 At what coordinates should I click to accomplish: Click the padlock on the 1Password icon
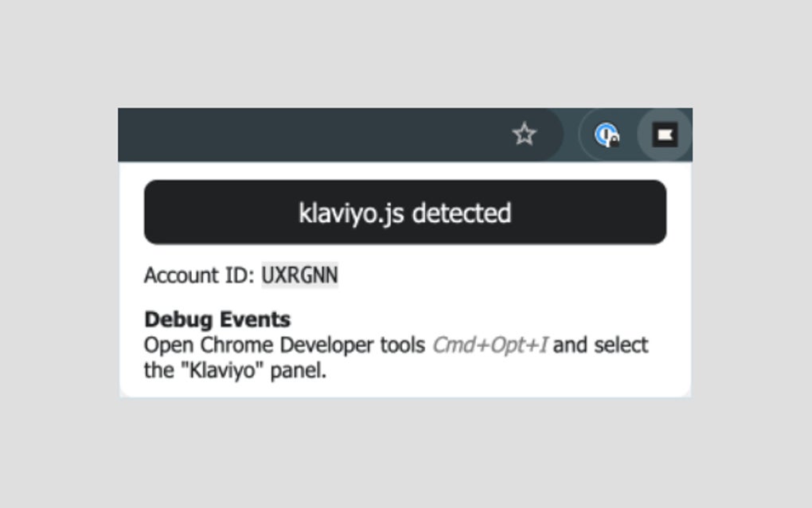pos(613,139)
